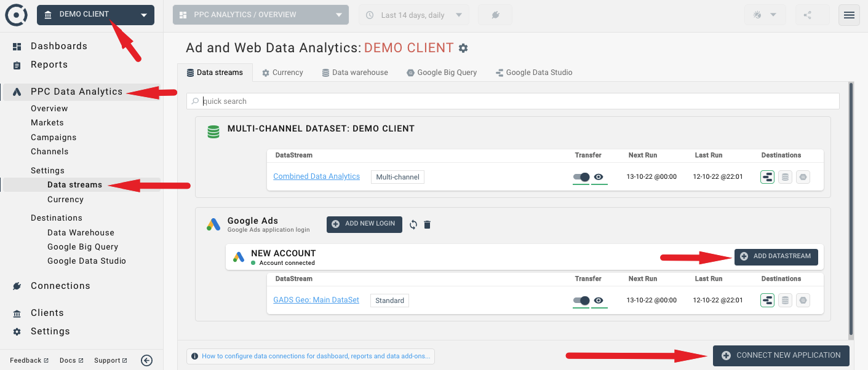Screen dimensions: 868x370
Task: Switch to the Currency tab
Action: click(282, 73)
